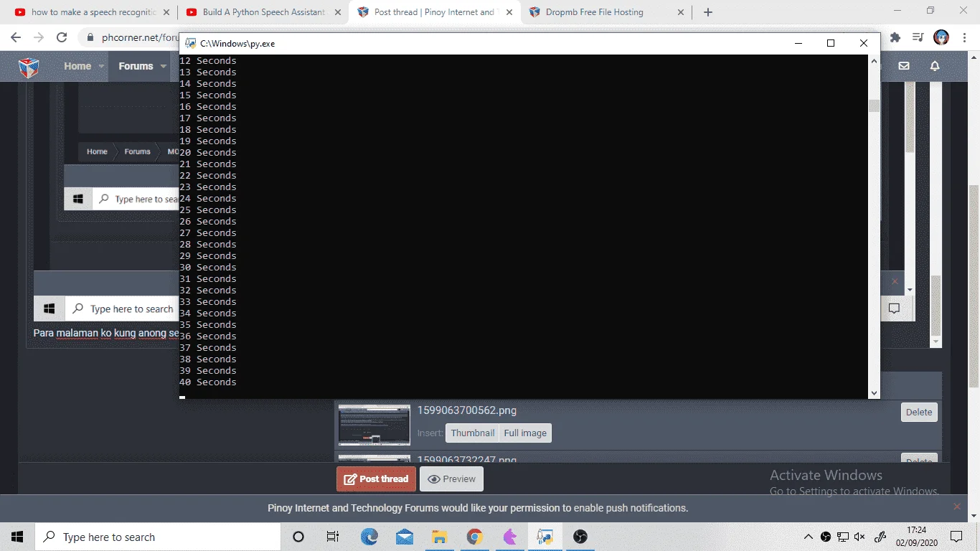The height and width of the screenshot is (551, 980).
Task: Click the '12 Seconds' console line
Action: point(207,60)
